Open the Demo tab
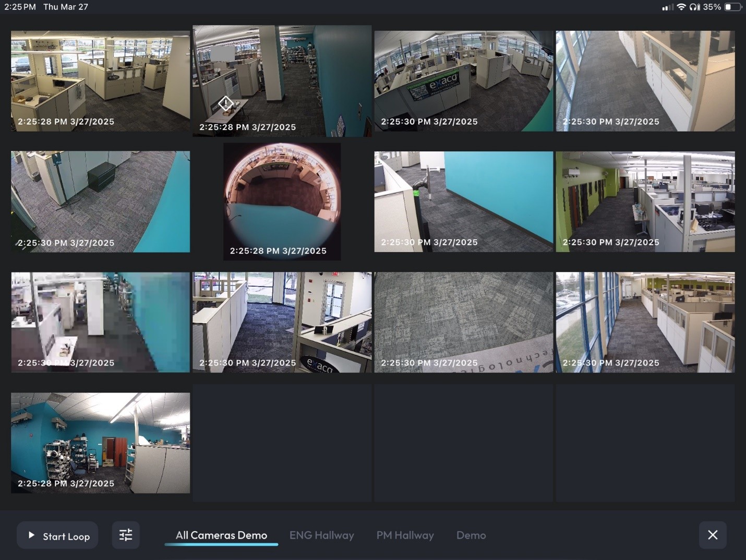Image resolution: width=746 pixels, height=560 pixels. (x=471, y=535)
